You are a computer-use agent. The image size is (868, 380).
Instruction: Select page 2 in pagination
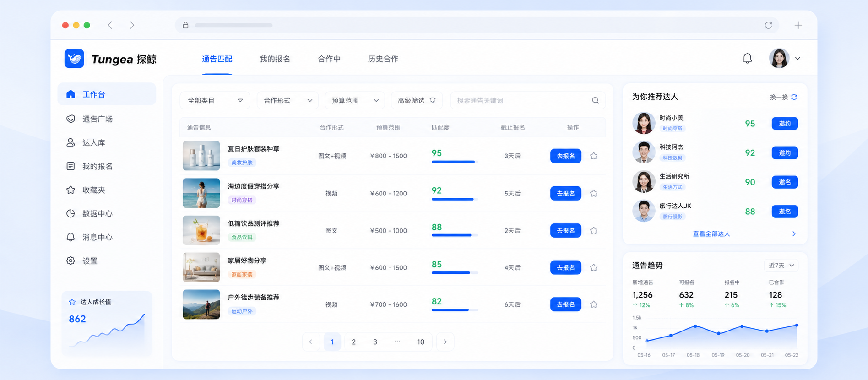coord(353,342)
